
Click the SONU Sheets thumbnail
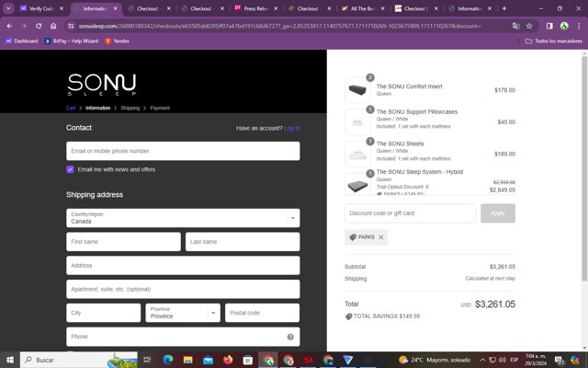click(357, 154)
